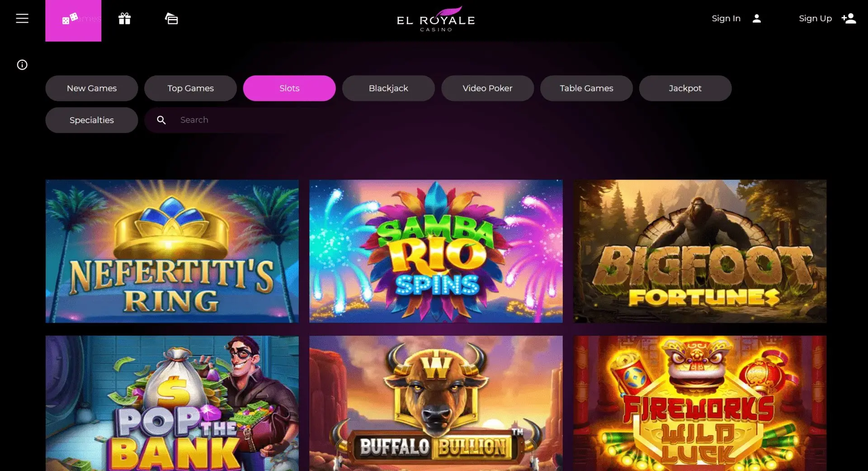Click the search magnifier icon
This screenshot has width=868, height=471.
[x=161, y=120]
